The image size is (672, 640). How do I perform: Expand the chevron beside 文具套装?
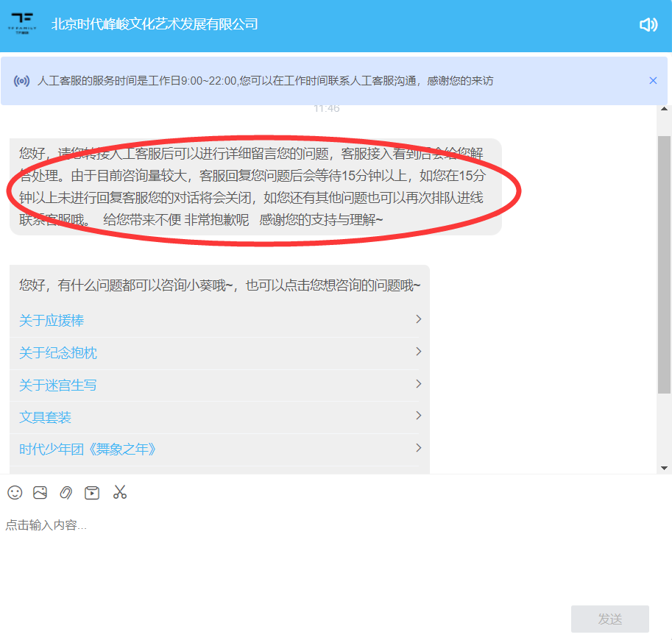point(419,415)
